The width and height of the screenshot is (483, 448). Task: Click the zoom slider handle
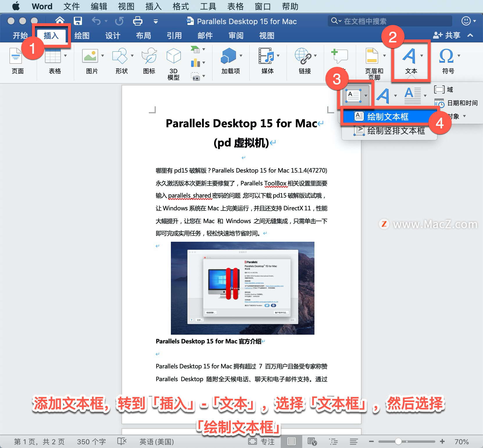coord(398,441)
